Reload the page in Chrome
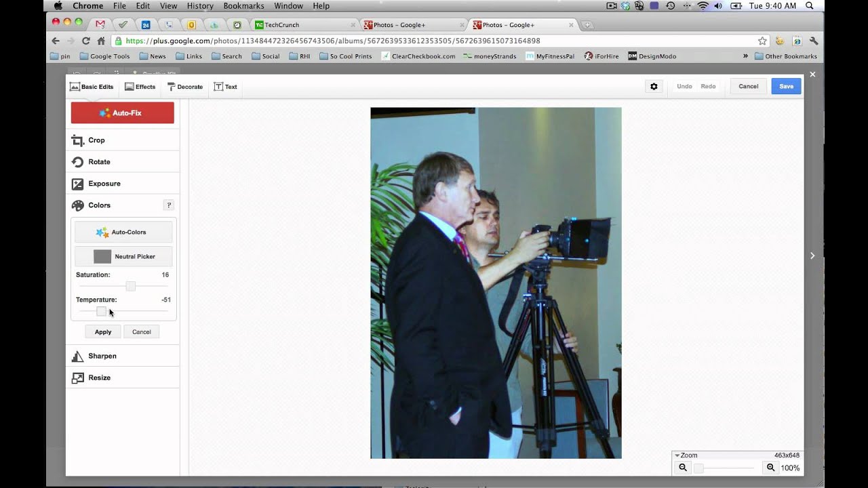 pos(85,41)
